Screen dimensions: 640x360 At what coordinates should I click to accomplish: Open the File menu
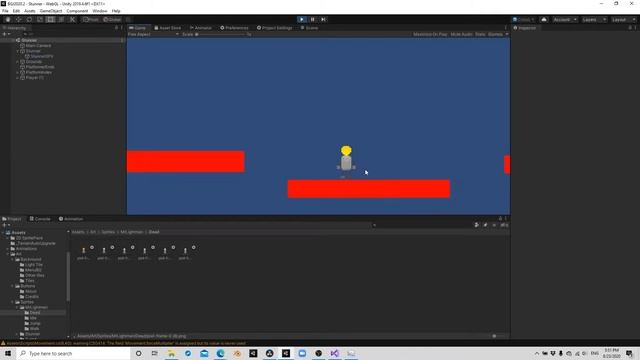[5, 11]
